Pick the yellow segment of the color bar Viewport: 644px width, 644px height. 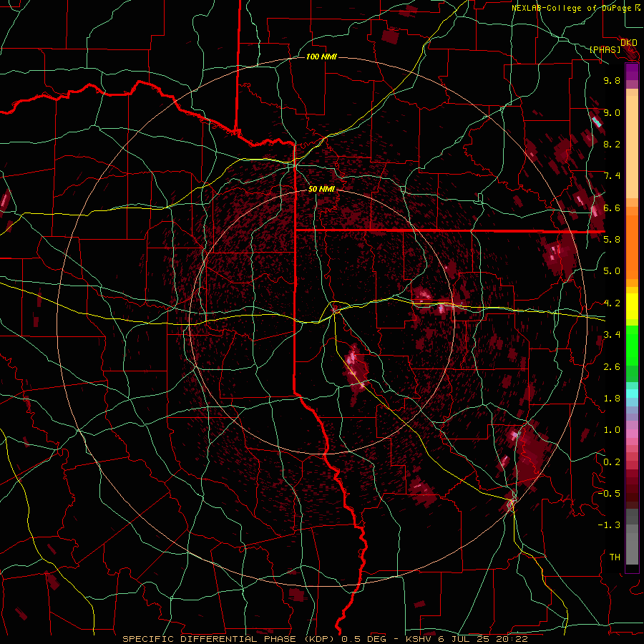(632, 306)
